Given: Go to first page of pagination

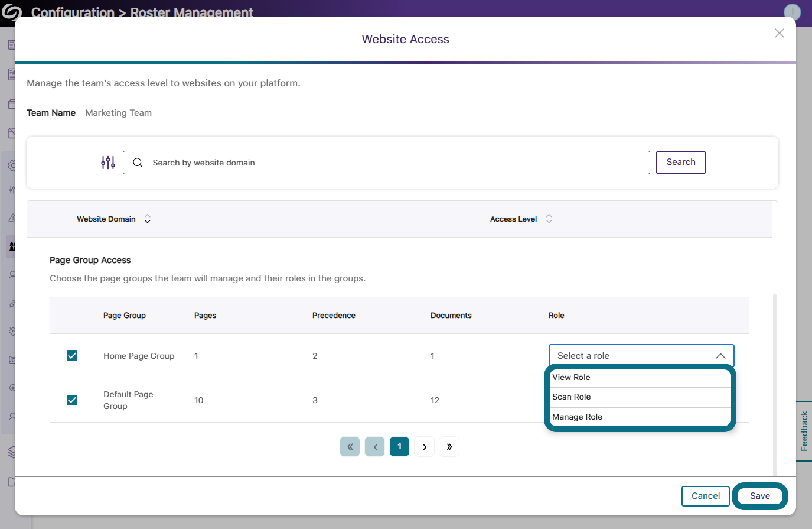Looking at the screenshot, I should (350, 447).
